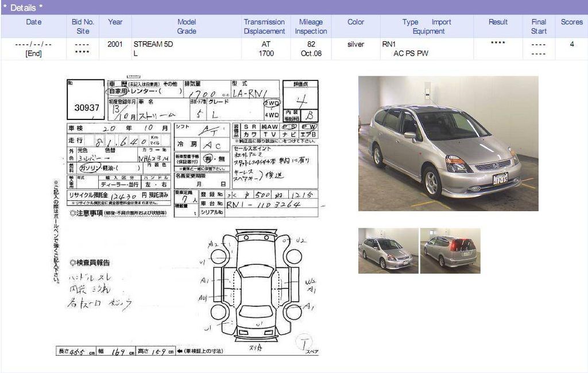Open the large silver Honda Stream photo
Image resolution: width=588 pixels, height=373 pixels.
pos(448,143)
